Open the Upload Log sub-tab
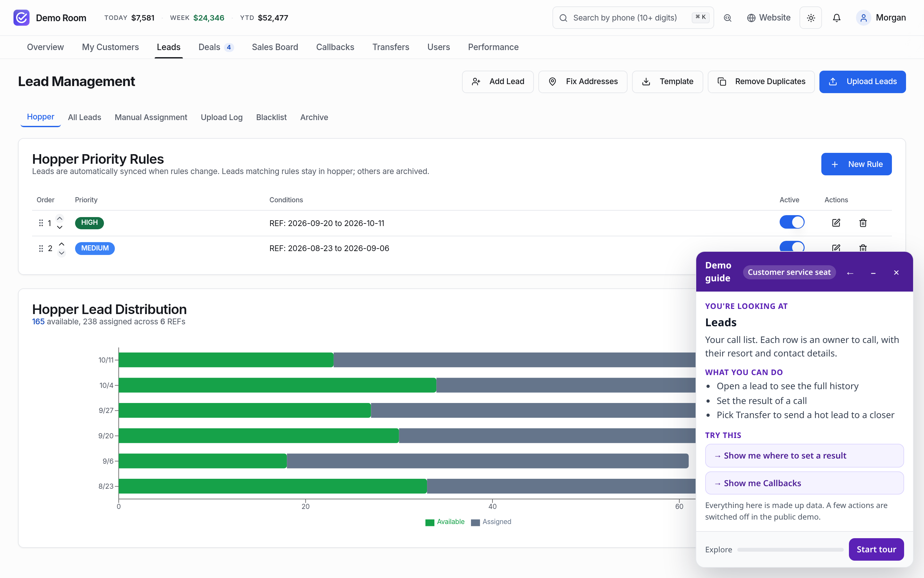924x578 pixels. (x=221, y=117)
